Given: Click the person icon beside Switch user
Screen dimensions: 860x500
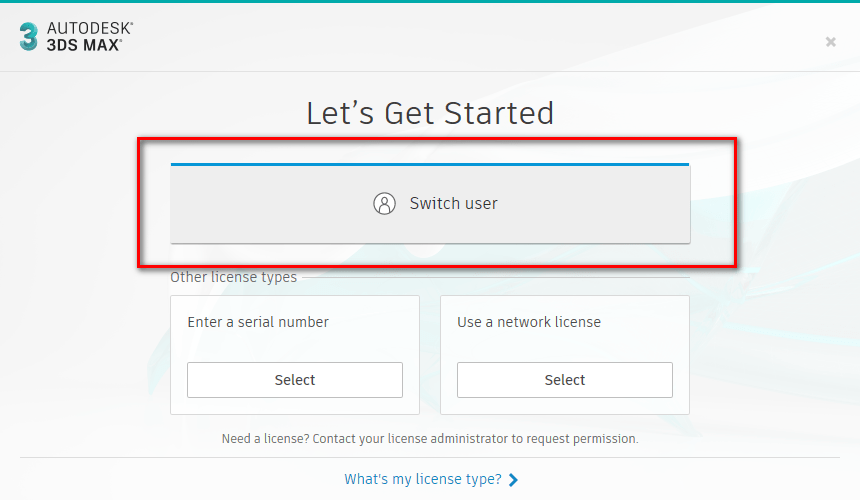Looking at the screenshot, I should coord(384,203).
